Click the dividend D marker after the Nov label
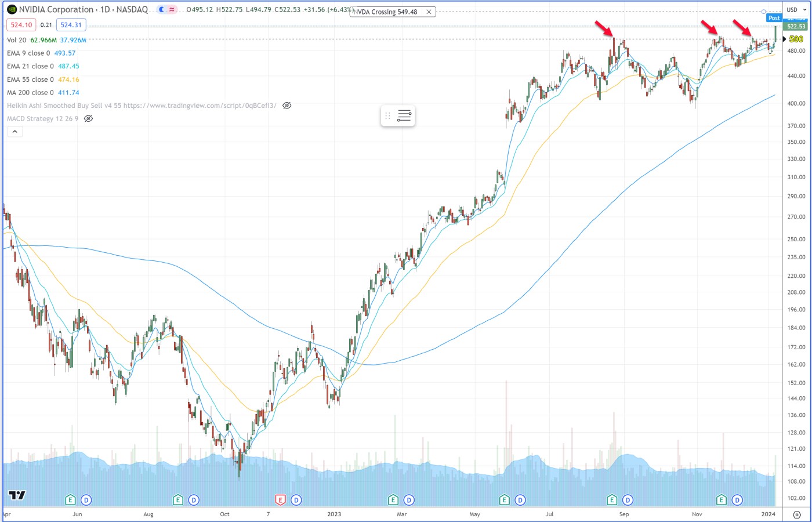The height and width of the screenshot is (522, 812). pos(737,499)
